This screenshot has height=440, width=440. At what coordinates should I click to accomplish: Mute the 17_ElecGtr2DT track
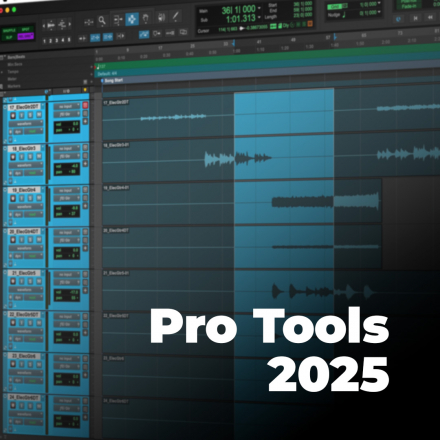[x=39, y=115]
